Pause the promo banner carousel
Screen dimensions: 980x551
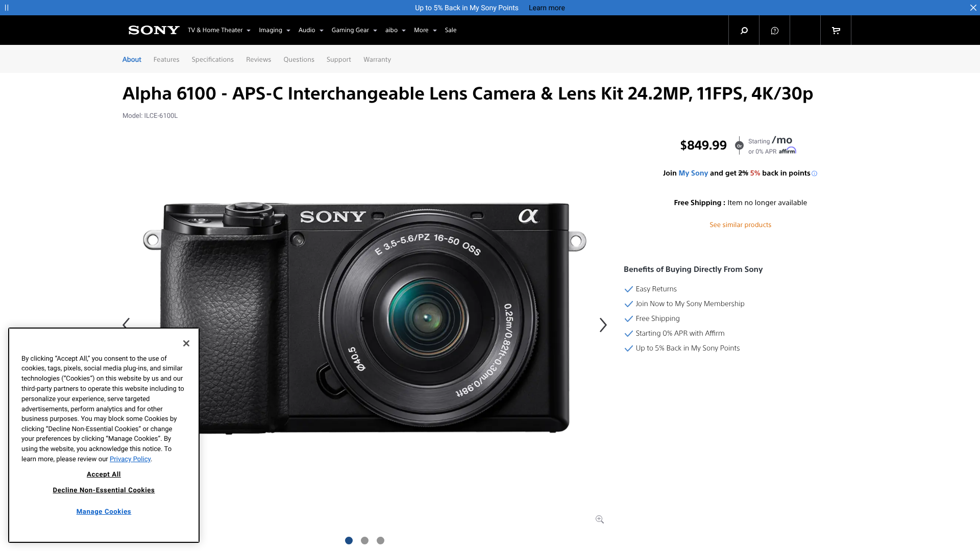[x=7, y=8]
